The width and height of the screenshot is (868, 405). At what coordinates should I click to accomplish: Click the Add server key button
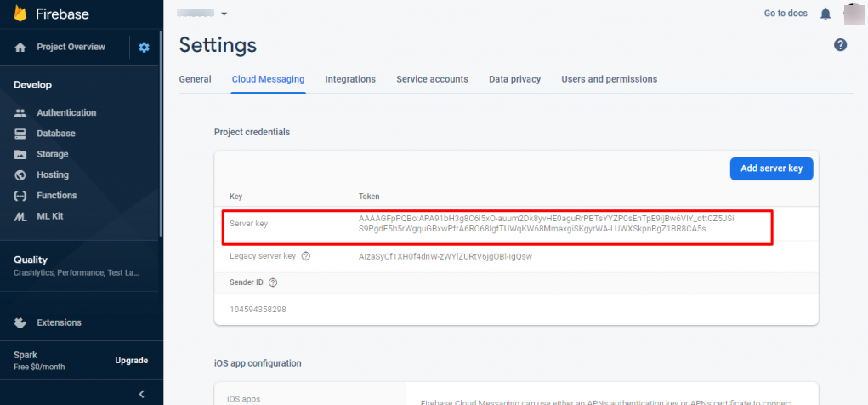pyautogui.click(x=772, y=168)
